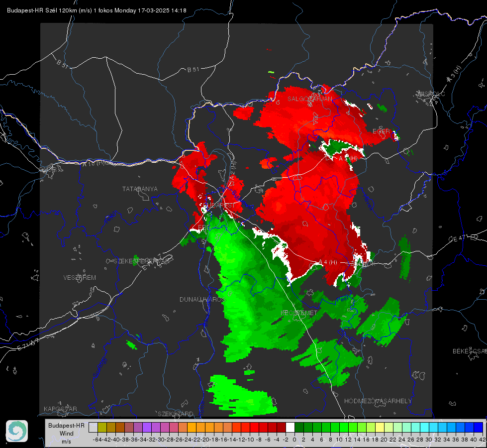
Task: Click the VESZPREM city label
Action: [x=80, y=277]
